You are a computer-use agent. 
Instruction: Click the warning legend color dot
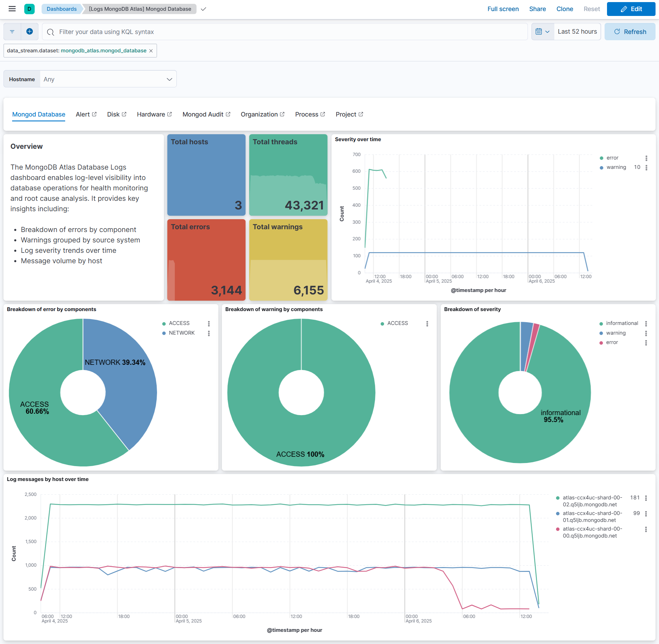[601, 167]
